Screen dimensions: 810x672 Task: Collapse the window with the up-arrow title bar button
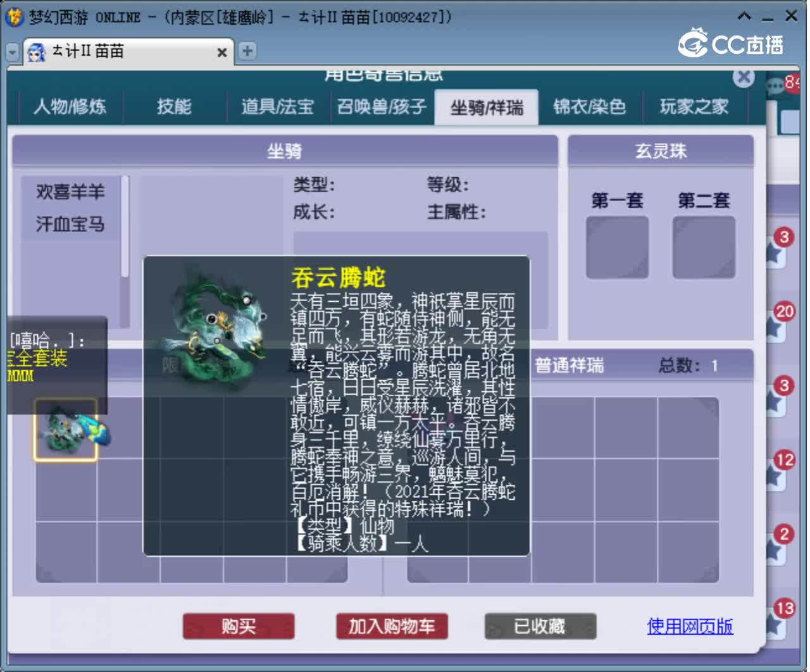point(744,16)
